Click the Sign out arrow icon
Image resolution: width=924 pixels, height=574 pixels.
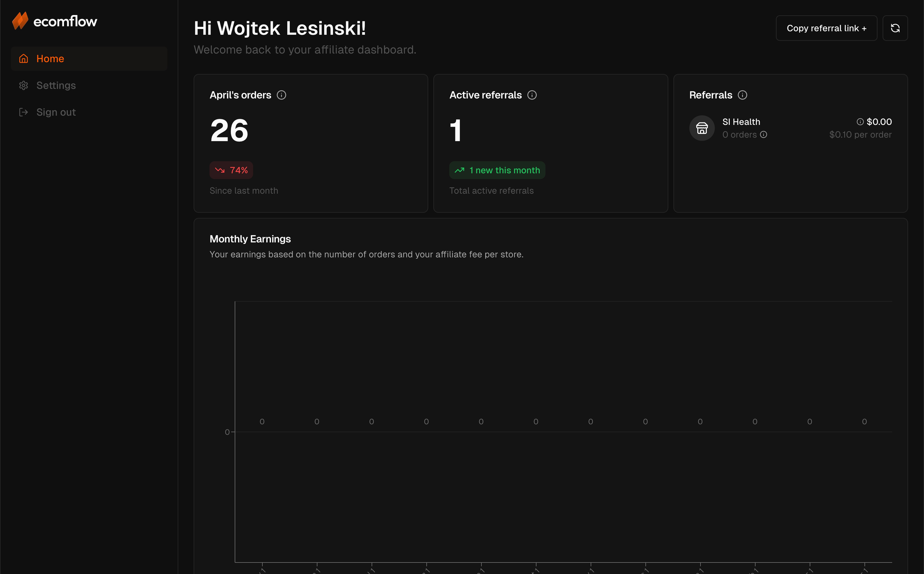coord(23,112)
